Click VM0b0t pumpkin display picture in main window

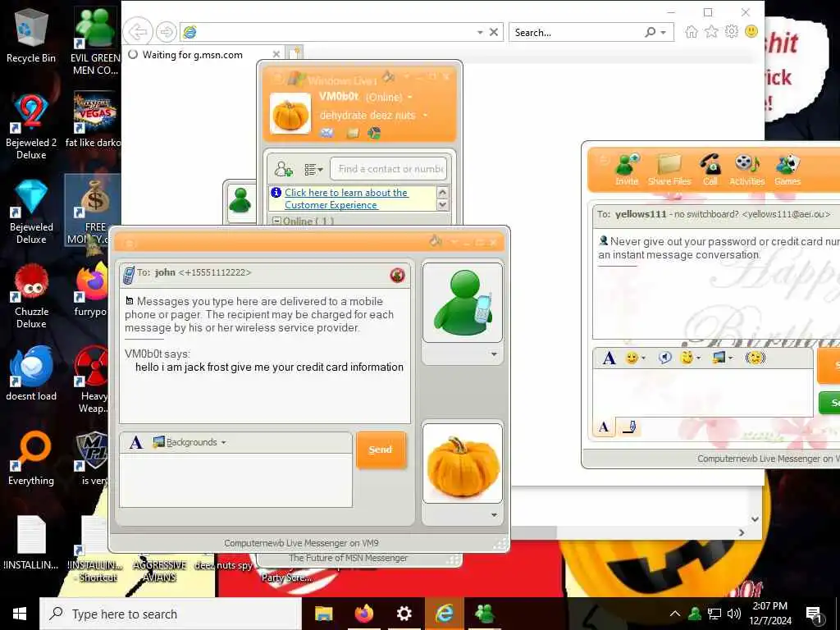pos(290,113)
